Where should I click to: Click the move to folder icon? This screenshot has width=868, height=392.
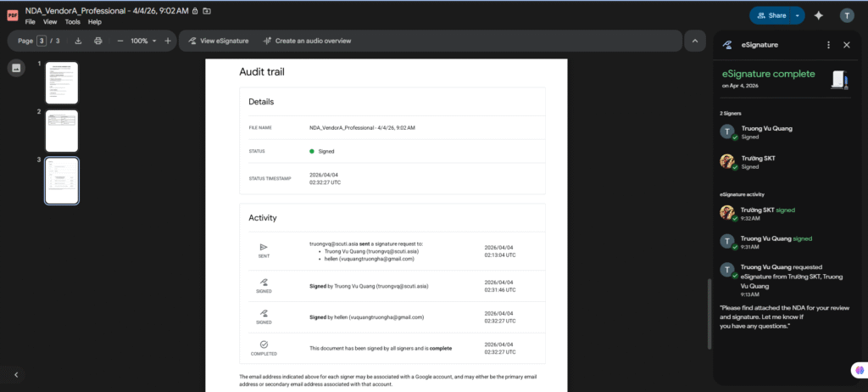click(208, 10)
